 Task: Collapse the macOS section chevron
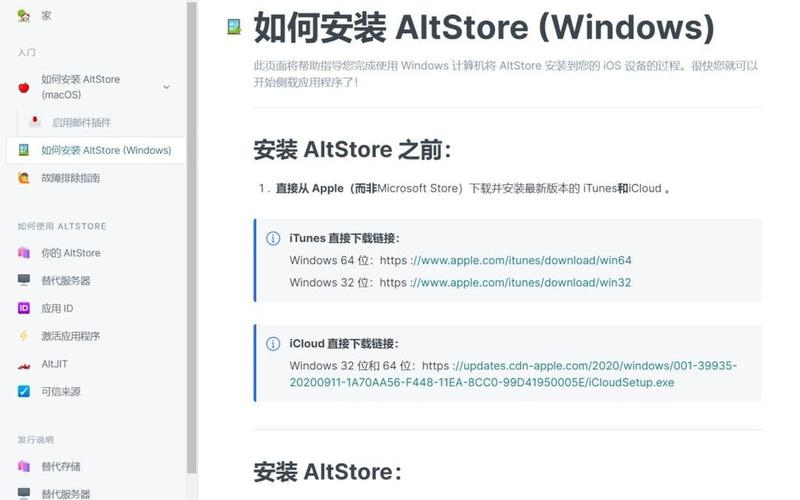click(x=166, y=87)
